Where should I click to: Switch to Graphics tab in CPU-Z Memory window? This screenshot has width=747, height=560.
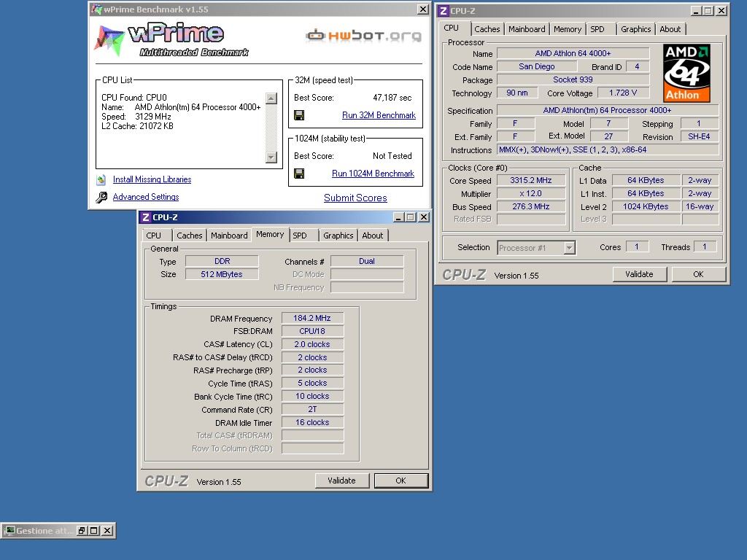coord(338,236)
